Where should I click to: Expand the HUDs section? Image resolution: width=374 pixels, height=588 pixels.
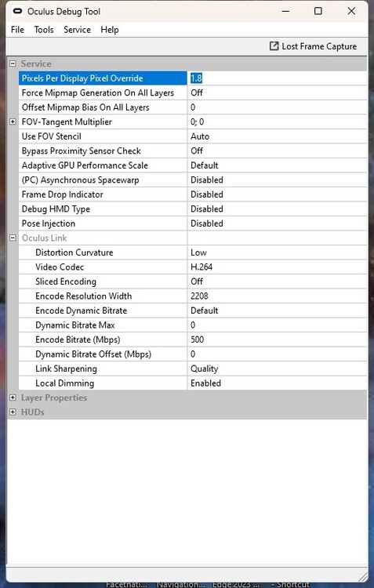tap(13, 412)
